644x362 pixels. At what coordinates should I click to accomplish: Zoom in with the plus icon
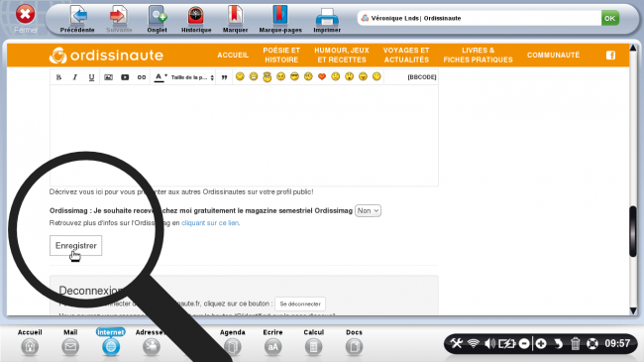[x=541, y=343]
